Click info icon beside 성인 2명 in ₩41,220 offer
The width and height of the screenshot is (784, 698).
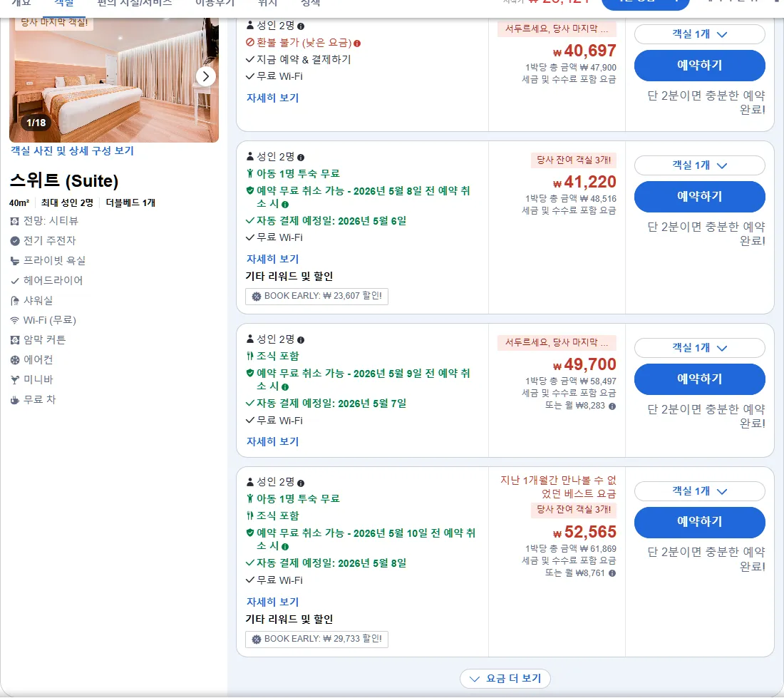click(301, 158)
